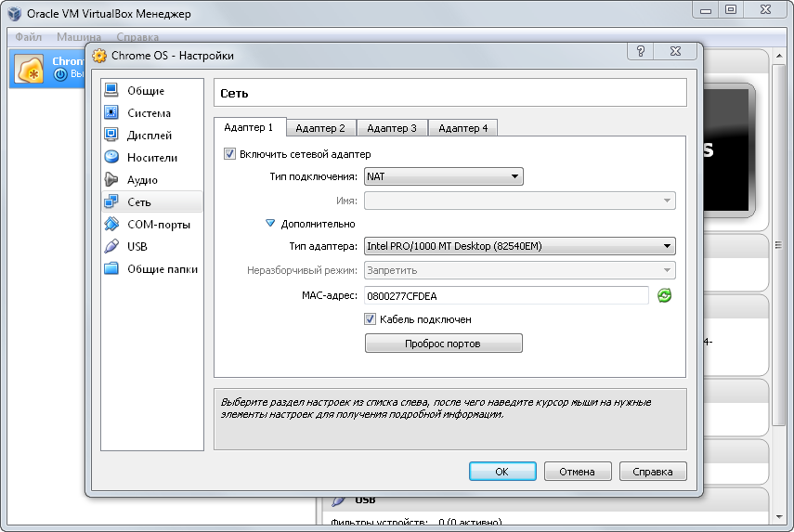Switch to the Адаптер 4 tab
The width and height of the screenshot is (794, 532).
point(462,128)
